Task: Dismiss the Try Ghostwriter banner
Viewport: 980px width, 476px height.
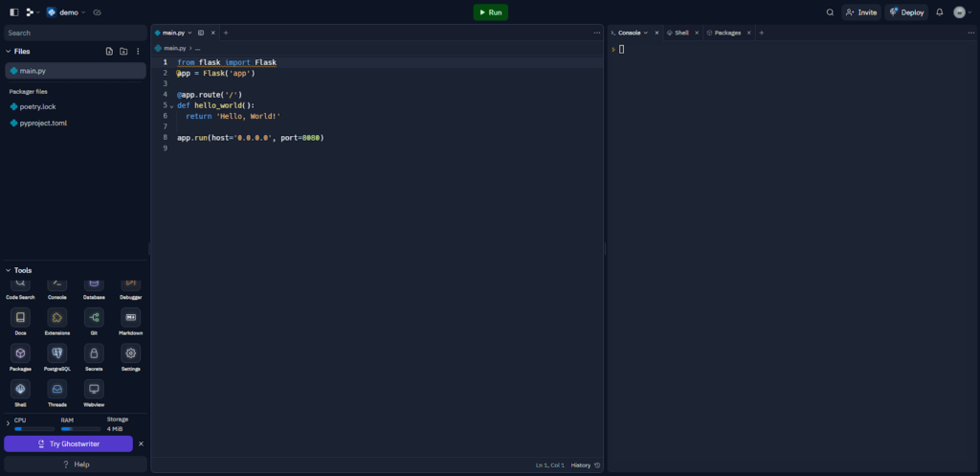Action: tap(141, 443)
